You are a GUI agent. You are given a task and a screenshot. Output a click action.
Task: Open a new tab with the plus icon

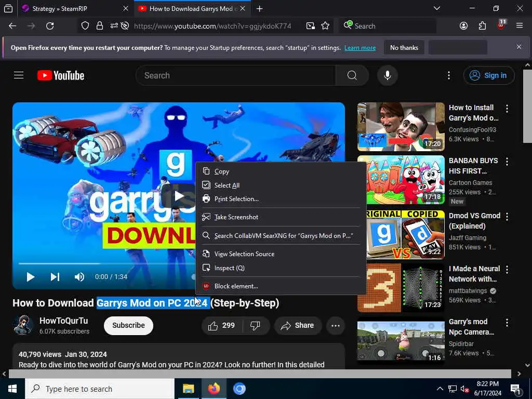pos(260,9)
